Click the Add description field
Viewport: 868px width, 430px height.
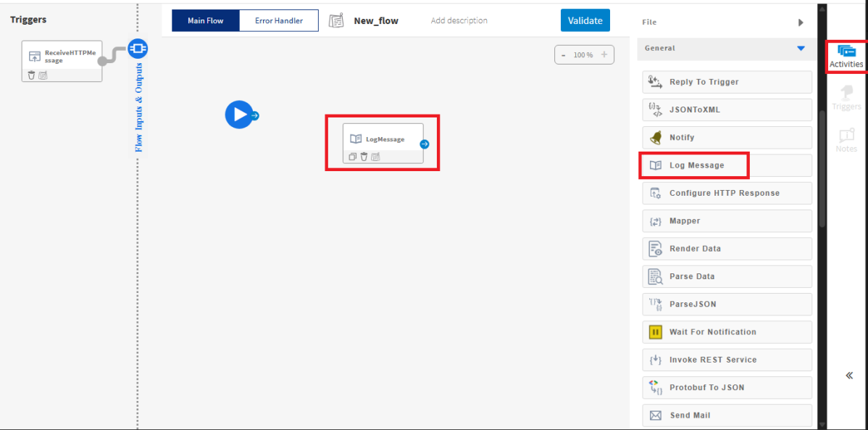click(459, 20)
